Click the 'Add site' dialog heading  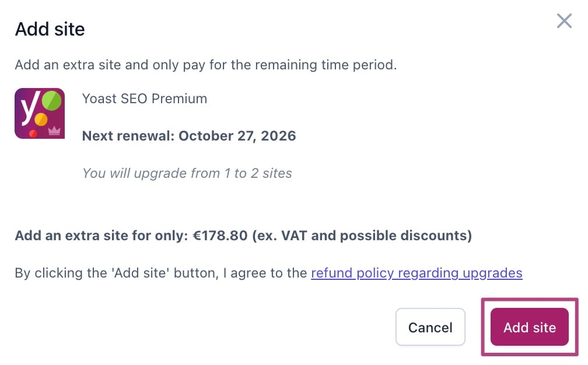click(50, 29)
